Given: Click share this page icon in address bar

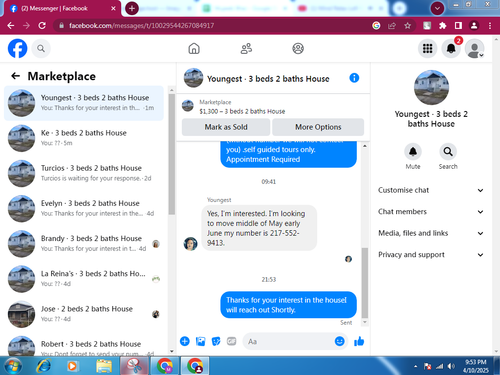Looking at the screenshot, I should 392,26.
